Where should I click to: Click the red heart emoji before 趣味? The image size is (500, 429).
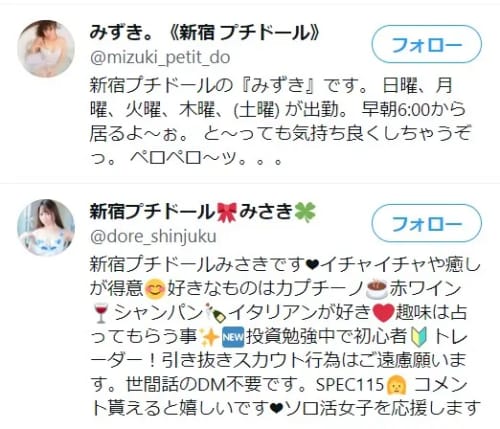tap(383, 313)
